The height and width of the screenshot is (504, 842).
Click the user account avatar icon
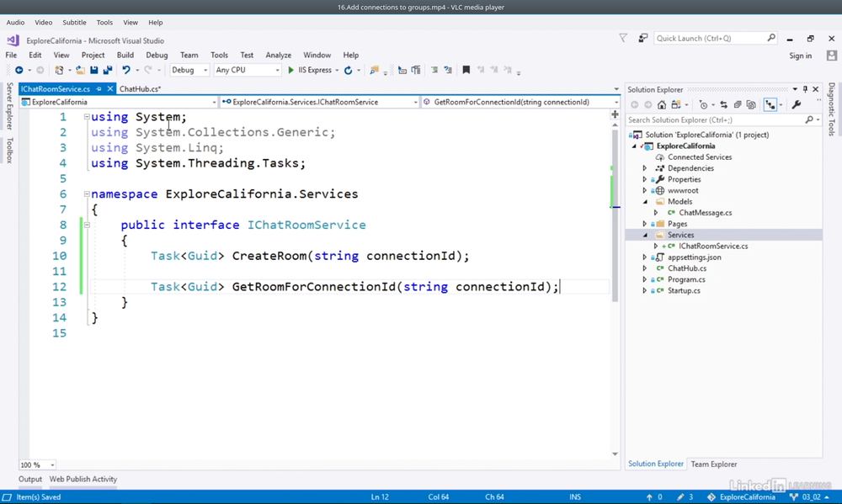click(x=832, y=56)
